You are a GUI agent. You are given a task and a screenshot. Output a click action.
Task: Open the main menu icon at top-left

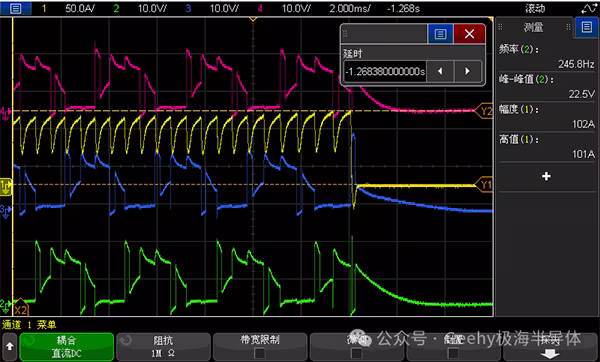15,8
